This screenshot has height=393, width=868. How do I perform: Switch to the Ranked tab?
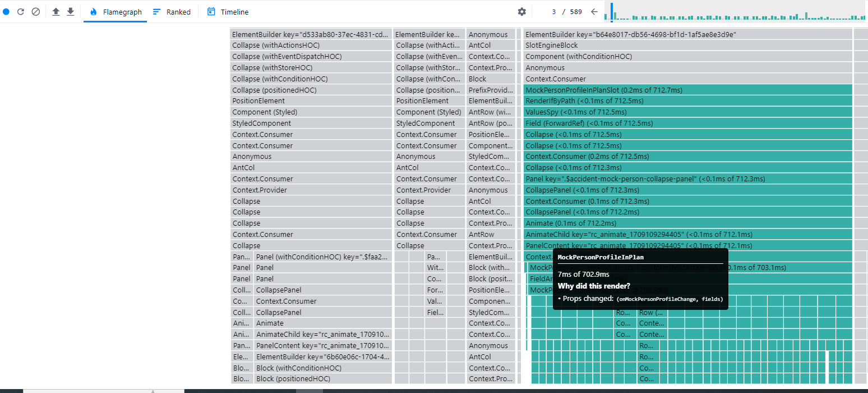172,12
